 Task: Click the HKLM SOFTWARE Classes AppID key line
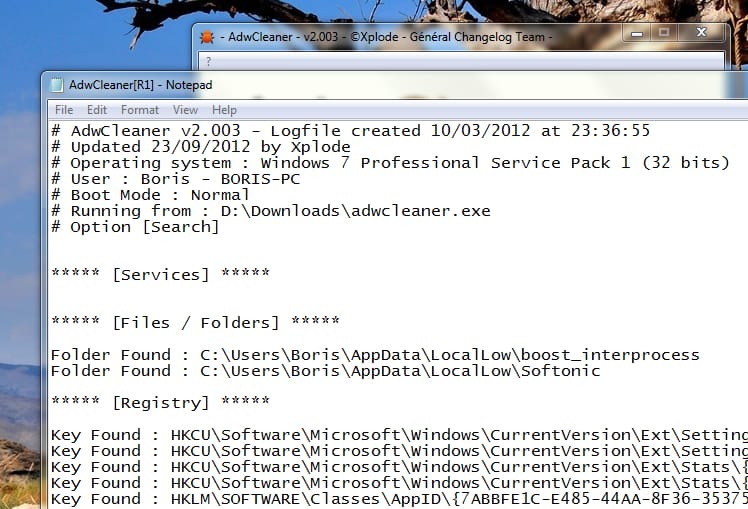tap(400, 499)
